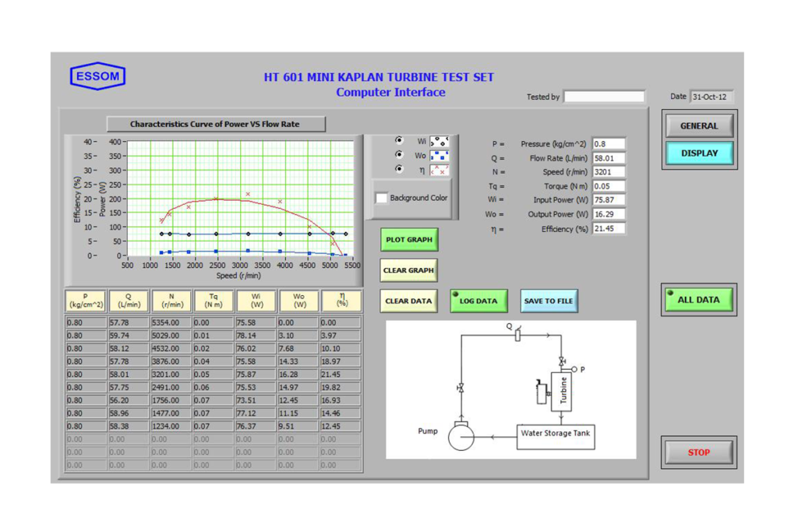Open the Wi plot marker style selector
The image size is (798, 532).
440,142
